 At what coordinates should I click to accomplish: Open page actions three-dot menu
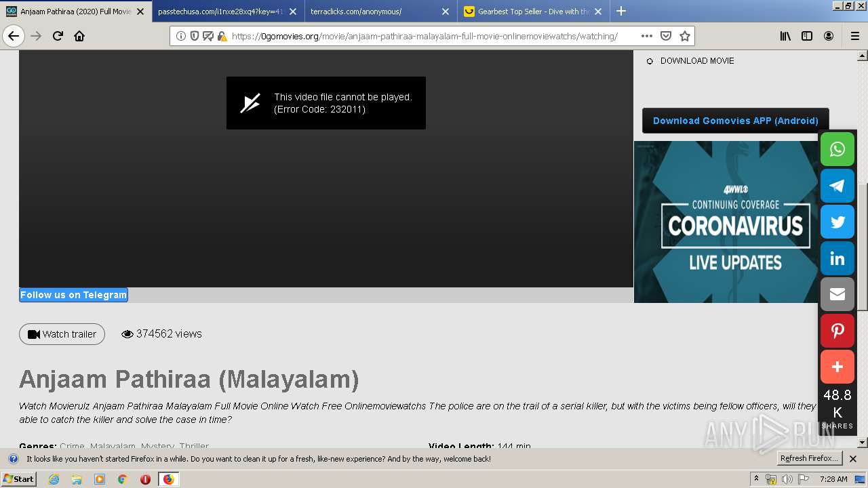click(647, 36)
